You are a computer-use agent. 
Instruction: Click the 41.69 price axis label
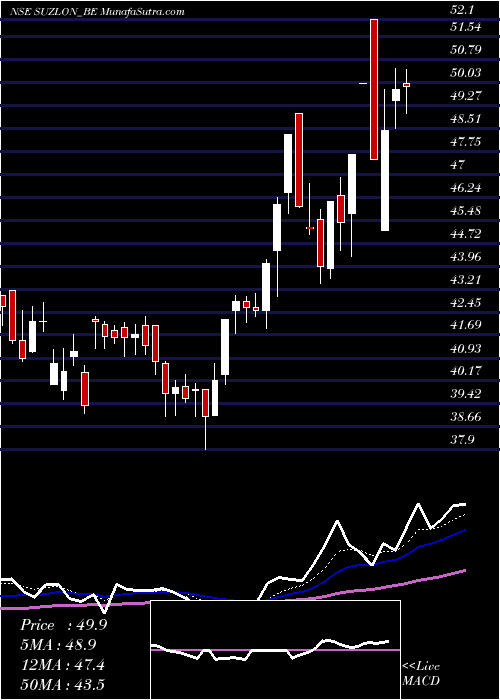click(466, 325)
